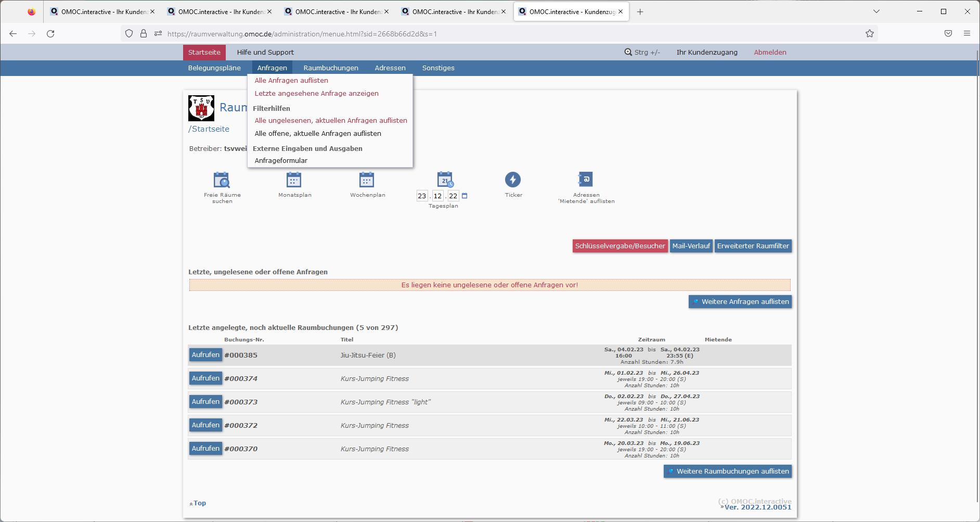This screenshot has height=522, width=980.
Task: Open the list all tabs chevron
Action: 876,11
